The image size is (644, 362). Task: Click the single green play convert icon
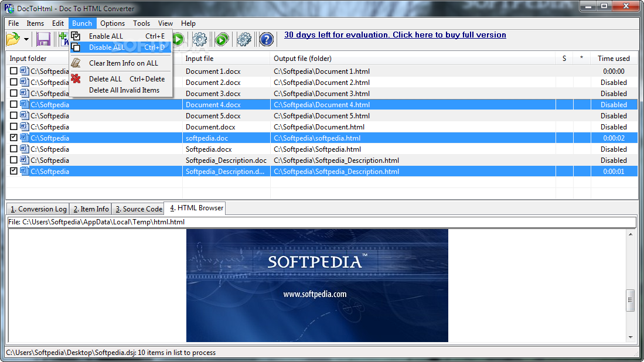click(x=178, y=39)
